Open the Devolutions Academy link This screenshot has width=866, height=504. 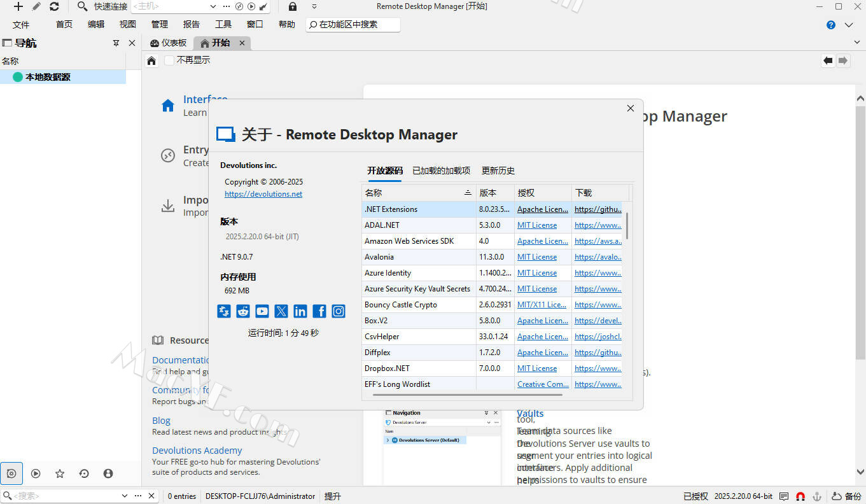pos(197,451)
